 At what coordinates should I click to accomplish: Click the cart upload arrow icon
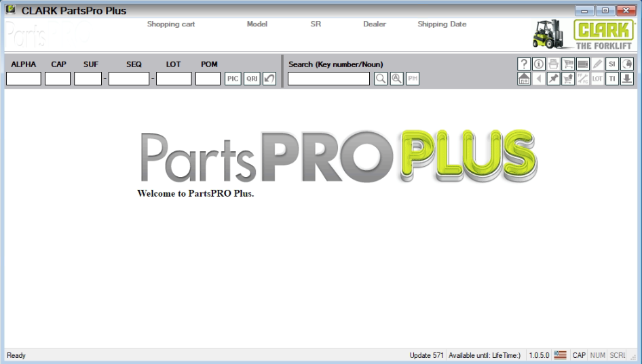pos(568,79)
